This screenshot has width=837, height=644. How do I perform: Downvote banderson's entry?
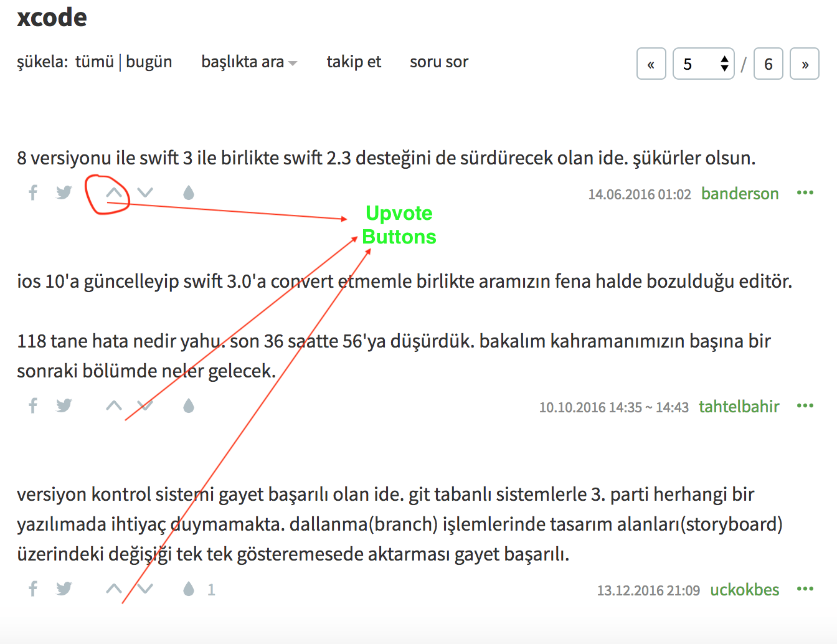click(x=145, y=192)
